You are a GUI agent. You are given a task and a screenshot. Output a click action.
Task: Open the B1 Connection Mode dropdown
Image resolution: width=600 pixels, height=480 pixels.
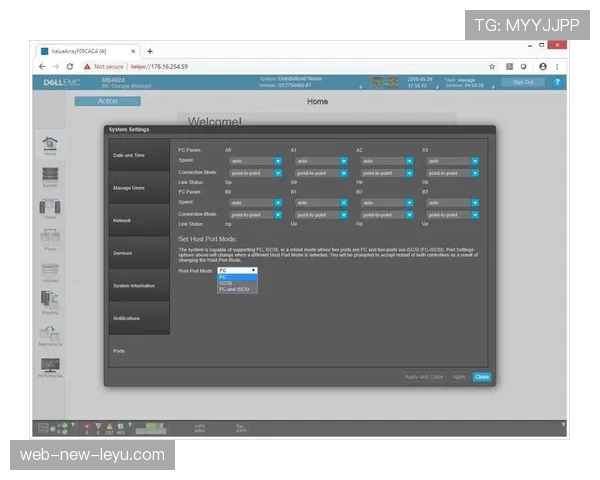(321, 215)
